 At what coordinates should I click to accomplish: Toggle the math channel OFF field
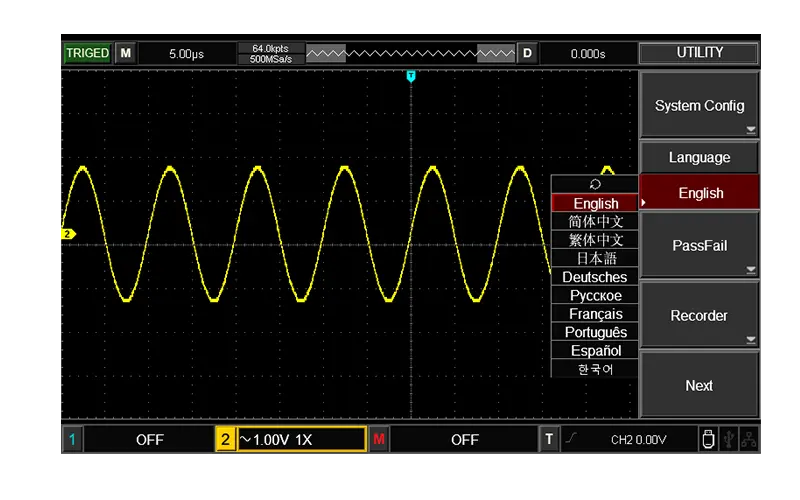(x=464, y=439)
